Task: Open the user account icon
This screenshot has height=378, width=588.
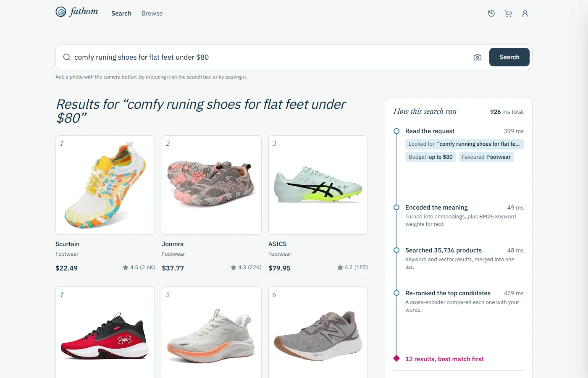Action: [525, 13]
